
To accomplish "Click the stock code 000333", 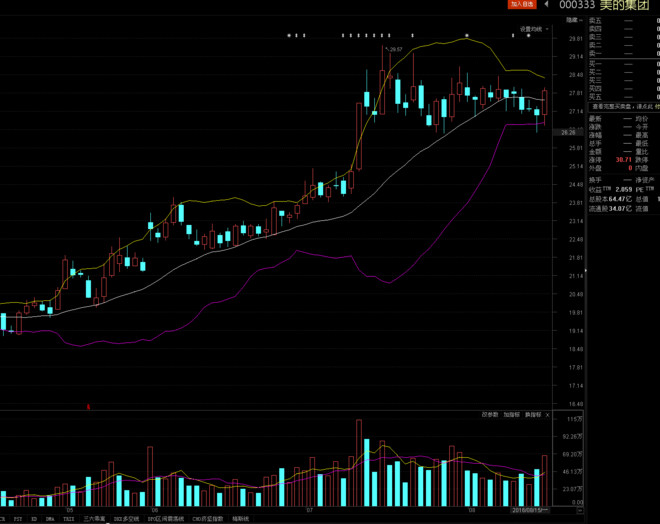I will point(577,5).
